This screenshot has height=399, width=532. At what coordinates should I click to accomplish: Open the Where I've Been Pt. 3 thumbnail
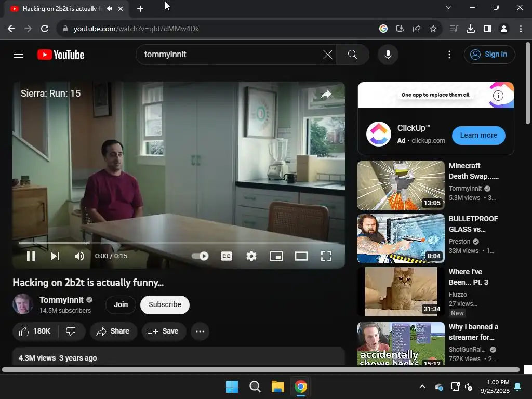coord(401,291)
